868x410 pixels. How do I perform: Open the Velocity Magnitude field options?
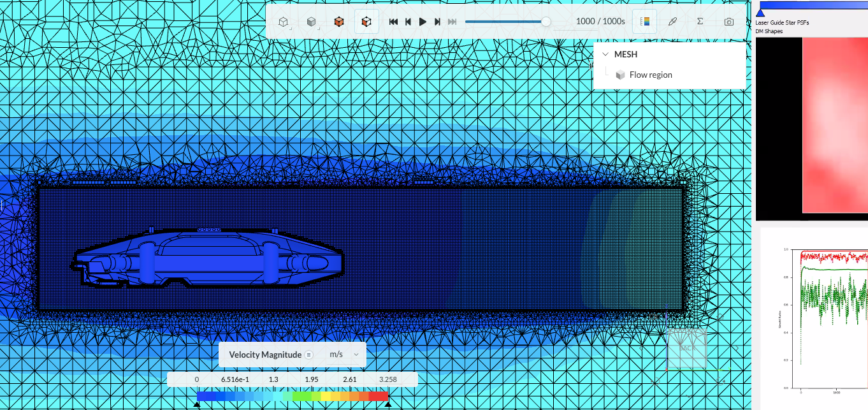click(309, 355)
